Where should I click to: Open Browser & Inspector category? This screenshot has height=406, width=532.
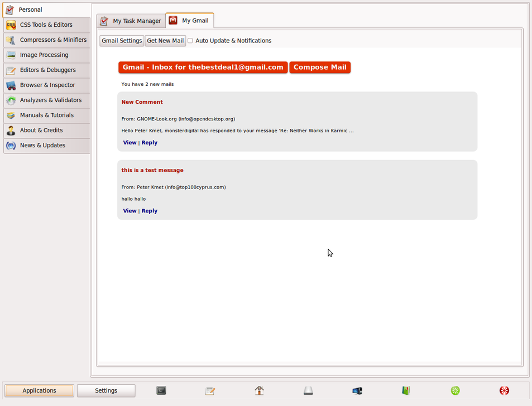point(47,85)
